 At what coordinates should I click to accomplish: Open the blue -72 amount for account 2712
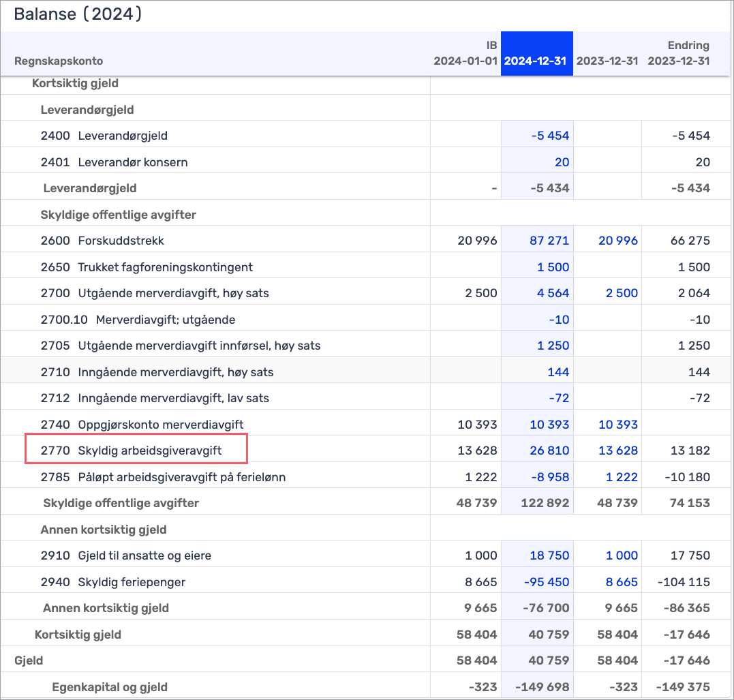(557, 398)
